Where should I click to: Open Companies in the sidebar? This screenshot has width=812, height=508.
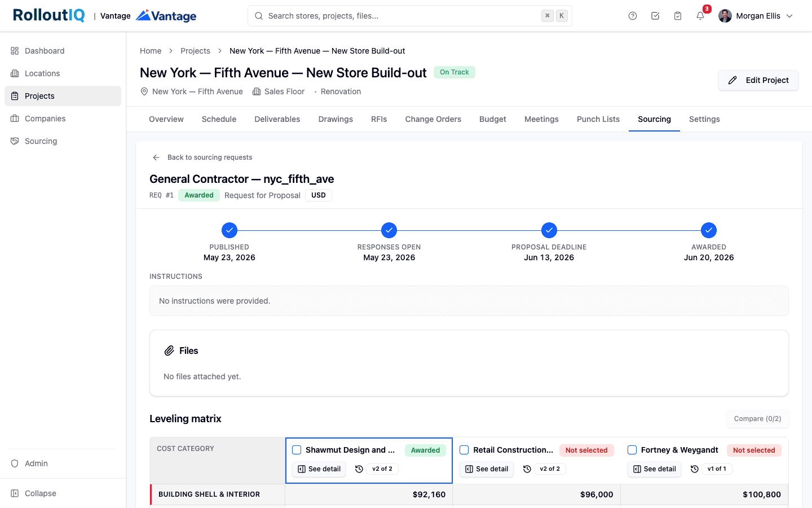[x=63, y=119]
